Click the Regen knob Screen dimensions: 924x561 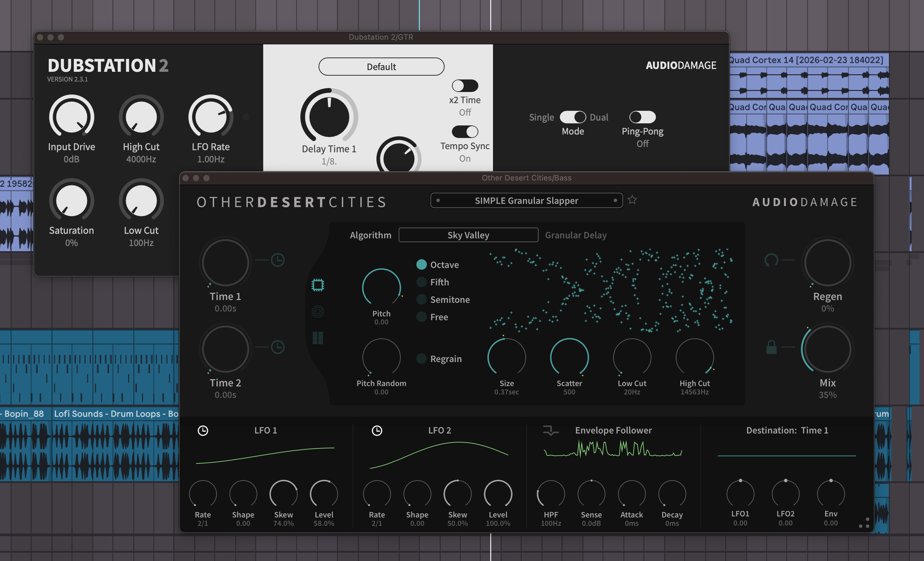point(827,263)
